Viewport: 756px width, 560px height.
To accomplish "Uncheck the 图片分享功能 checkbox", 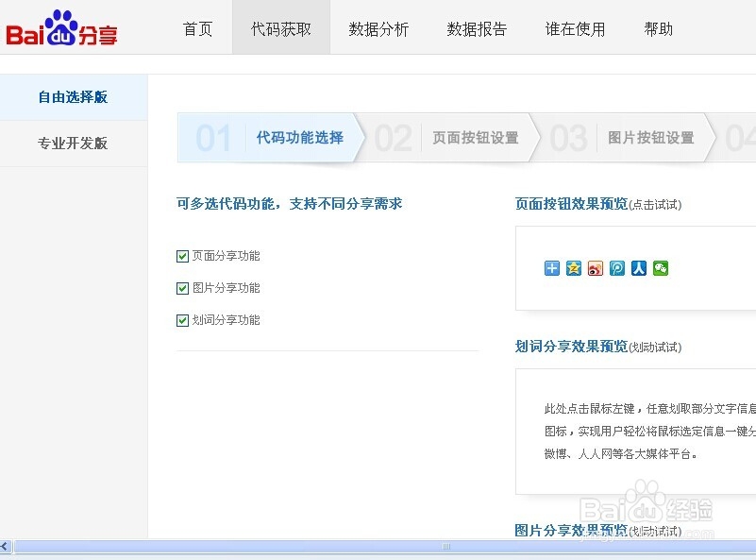I will point(182,287).
